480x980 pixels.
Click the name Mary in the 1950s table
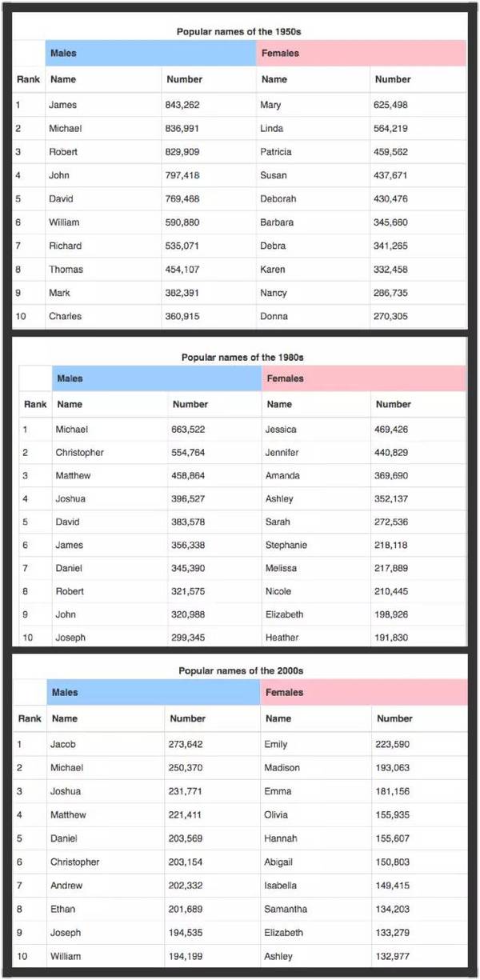click(270, 105)
